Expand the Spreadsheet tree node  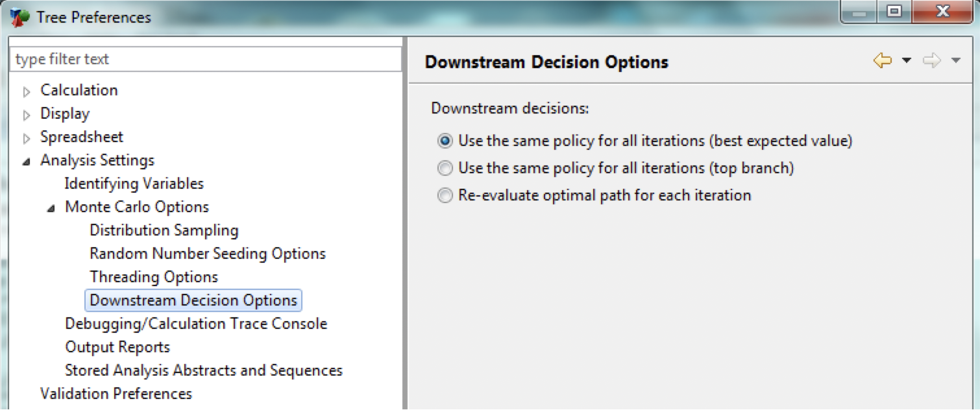pyautogui.click(x=27, y=139)
